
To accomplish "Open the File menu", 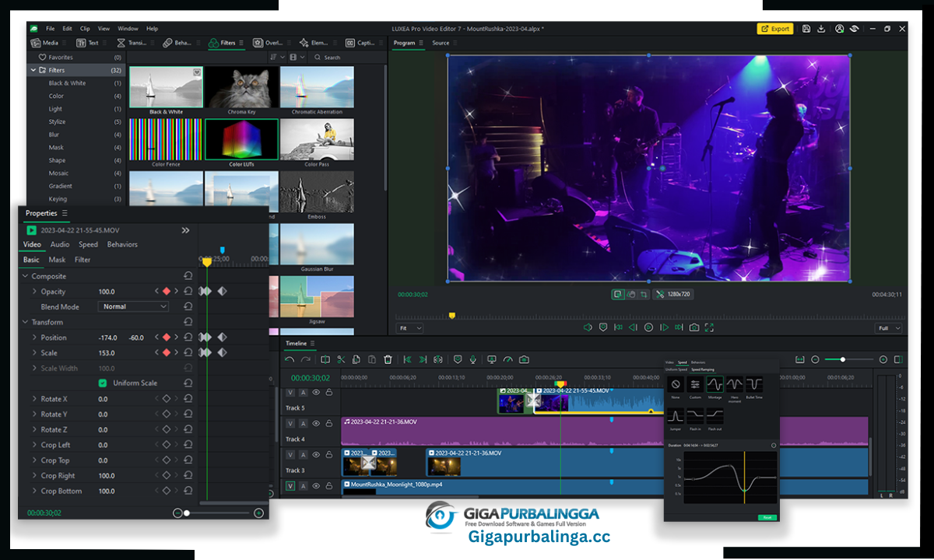I will click(50, 29).
